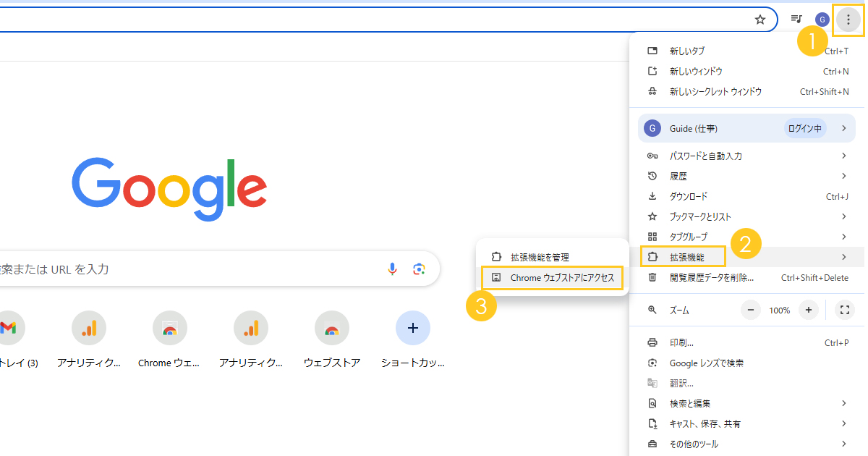
Task: Bookmark this page with the star icon
Action: click(x=760, y=20)
